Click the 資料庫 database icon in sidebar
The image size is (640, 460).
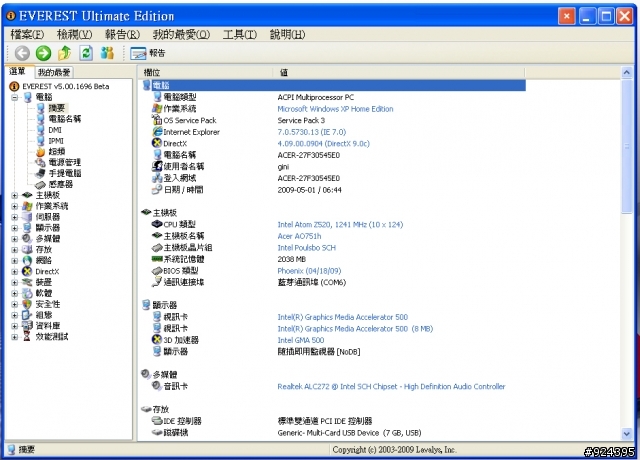27,326
